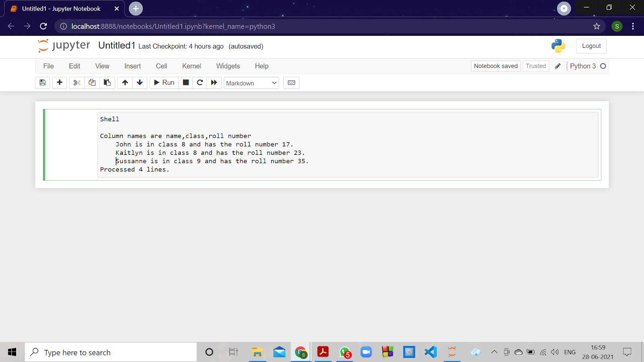This screenshot has height=362, width=644.
Task: Bookmark this page with star icon
Action: click(597, 26)
